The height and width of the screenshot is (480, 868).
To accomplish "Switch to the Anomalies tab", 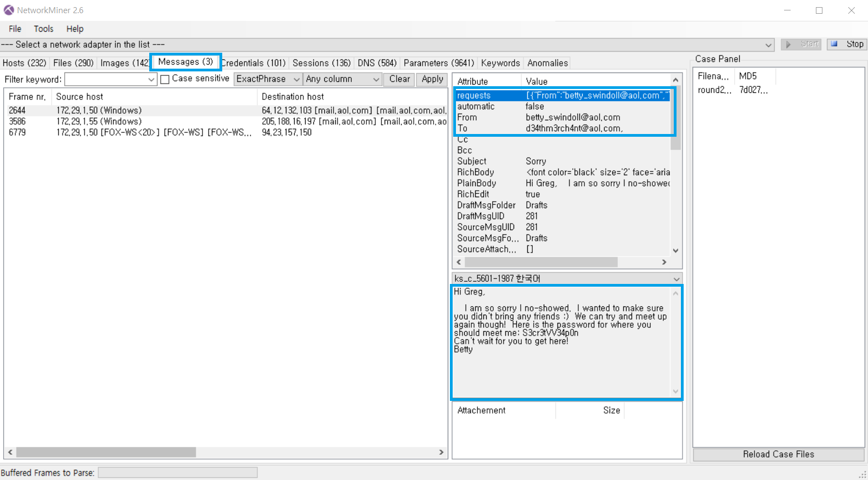I will 548,63.
